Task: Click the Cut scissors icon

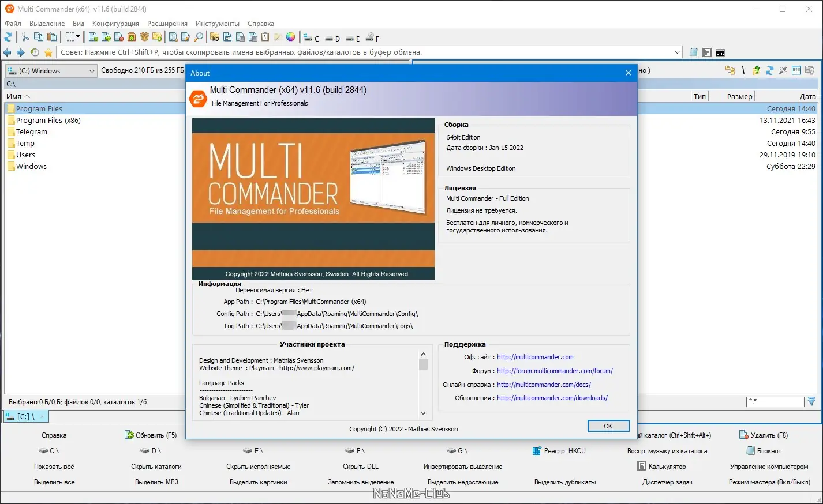Action: point(25,37)
